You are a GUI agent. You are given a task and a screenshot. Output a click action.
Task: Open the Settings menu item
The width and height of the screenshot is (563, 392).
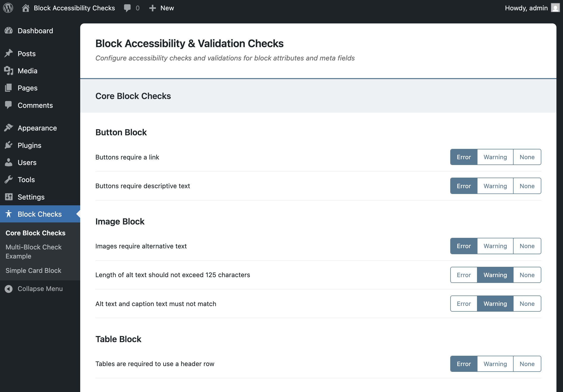pos(31,197)
